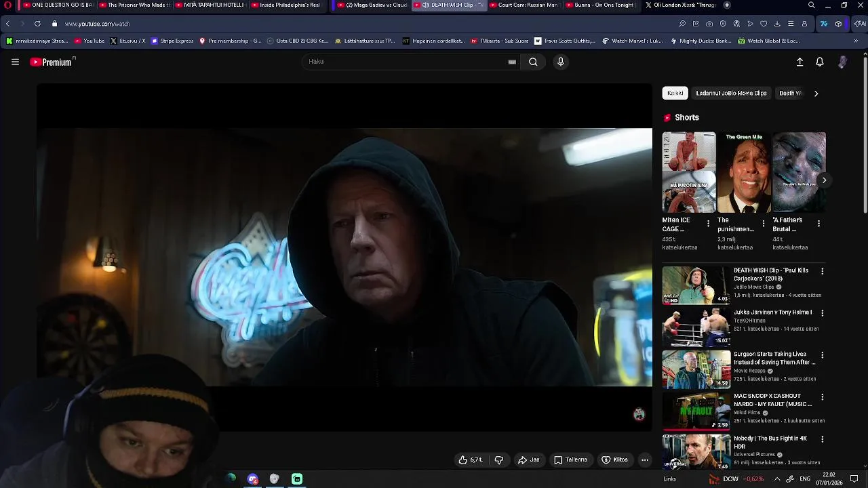This screenshot has height=488, width=868.
Task: Open the browser downloads icon
Action: click(777, 24)
